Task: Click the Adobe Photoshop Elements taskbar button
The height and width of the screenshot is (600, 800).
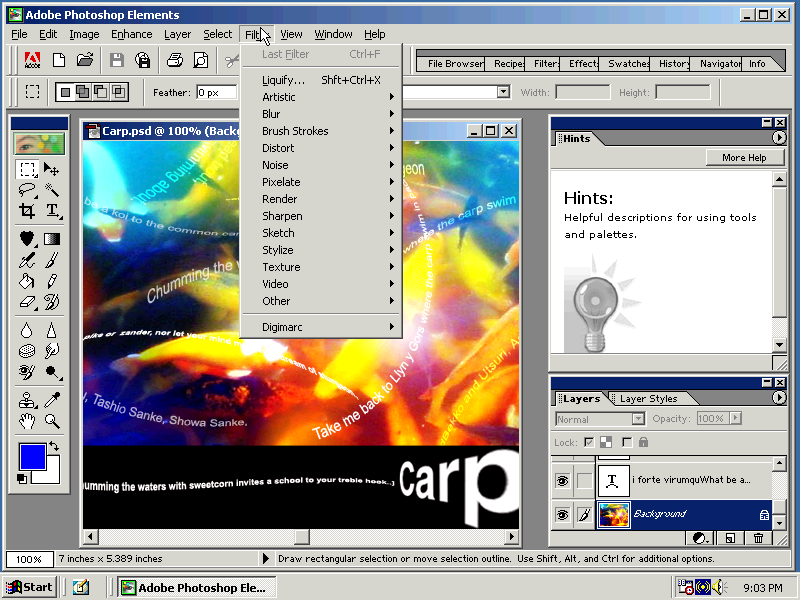Action: pos(197,588)
